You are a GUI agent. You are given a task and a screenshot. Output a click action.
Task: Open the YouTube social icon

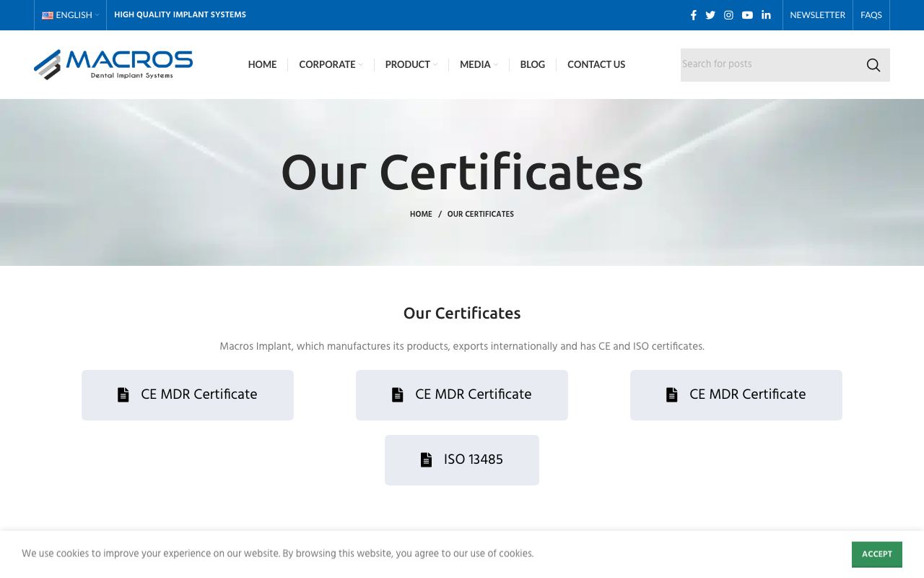(x=747, y=15)
